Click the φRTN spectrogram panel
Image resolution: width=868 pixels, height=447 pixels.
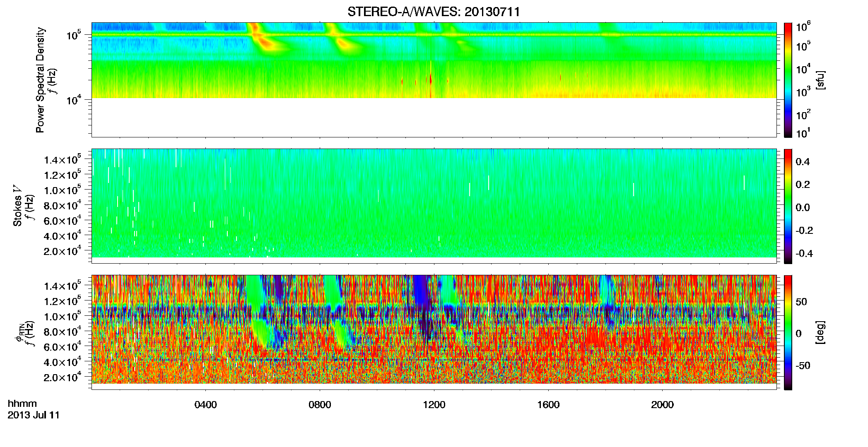point(434,332)
